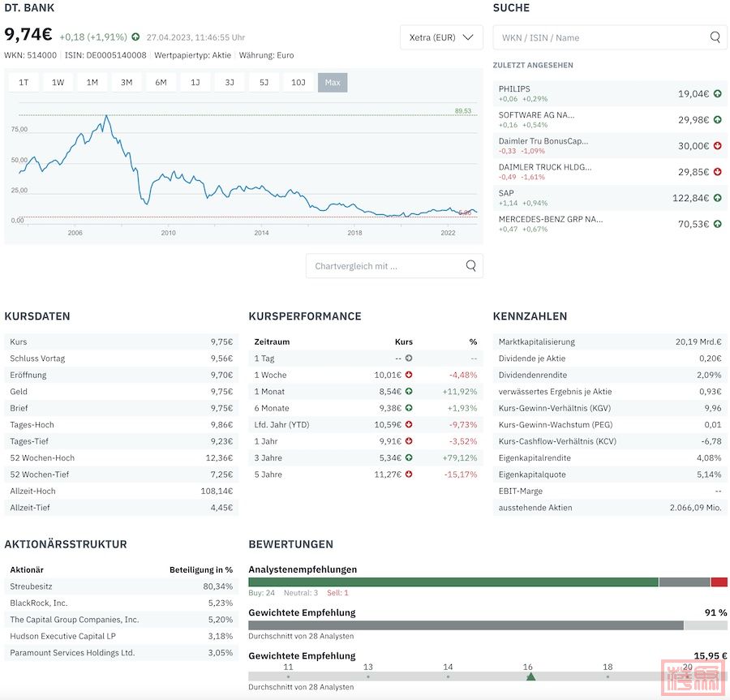
Task: Click the Marktkapitalisierung value 20,19 Mrd.€
Action: [698, 341]
